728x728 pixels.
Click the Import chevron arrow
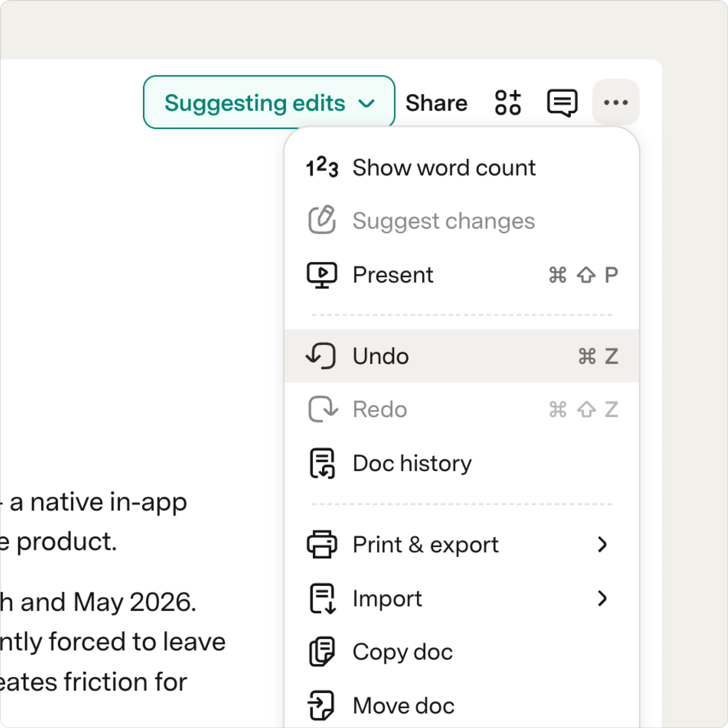(x=602, y=598)
